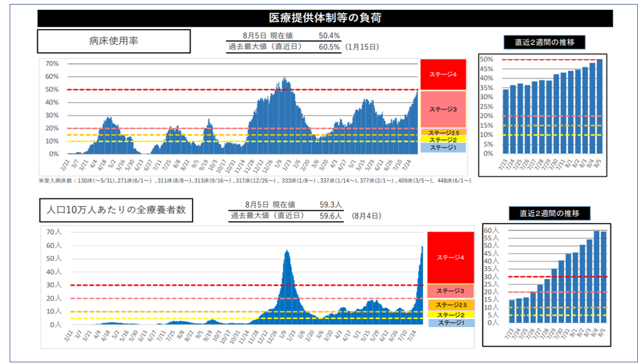Click the lower 直近2週間の推移 label
The width and height of the screenshot is (644, 364).
coord(549,214)
